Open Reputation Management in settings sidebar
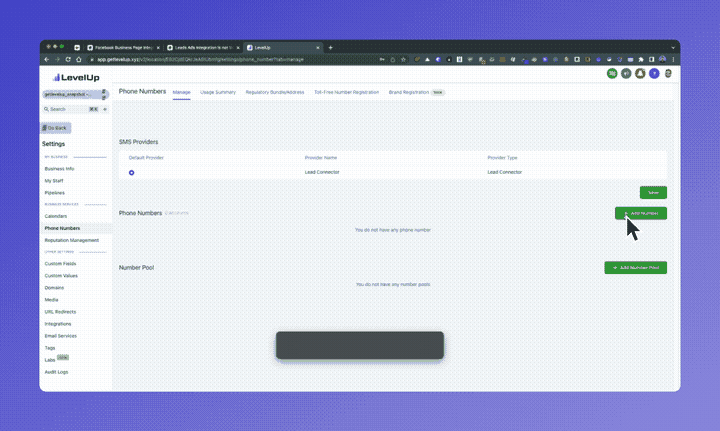720x431 pixels. click(x=72, y=240)
